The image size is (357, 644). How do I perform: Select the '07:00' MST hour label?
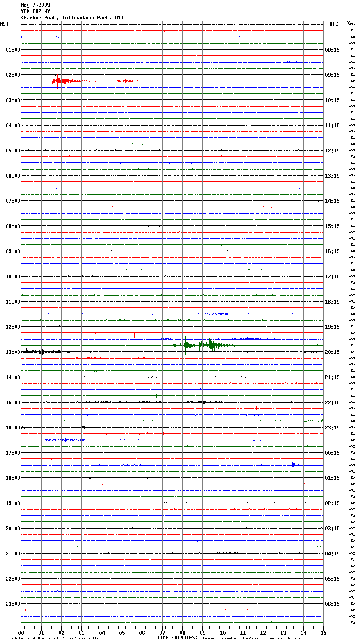click(13, 201)
